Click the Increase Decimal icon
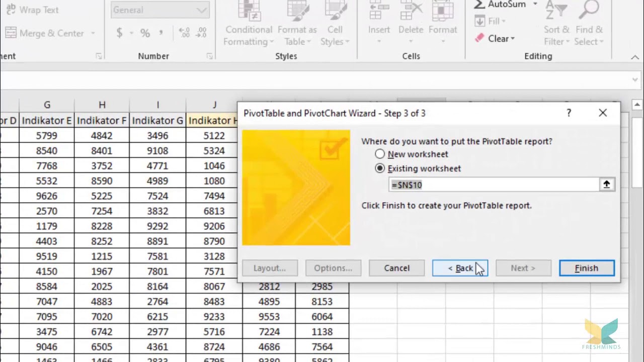This screenshot has height=362, width=644. [184, 33]
